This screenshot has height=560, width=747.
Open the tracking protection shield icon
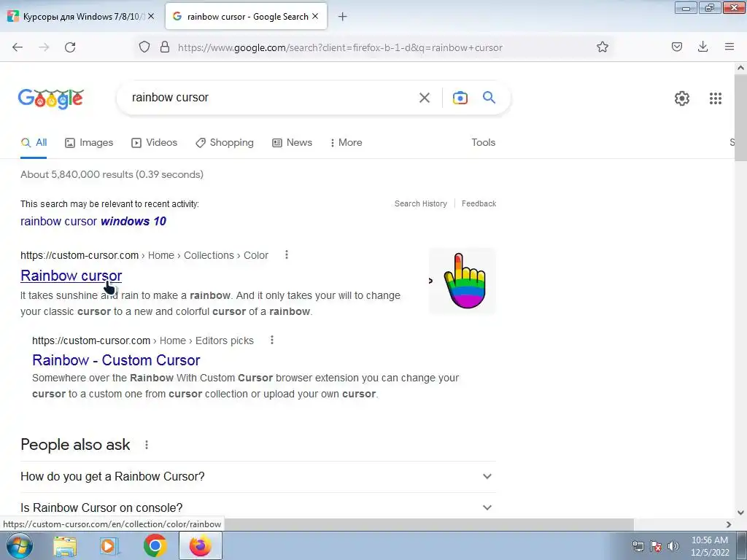[144, 47]
